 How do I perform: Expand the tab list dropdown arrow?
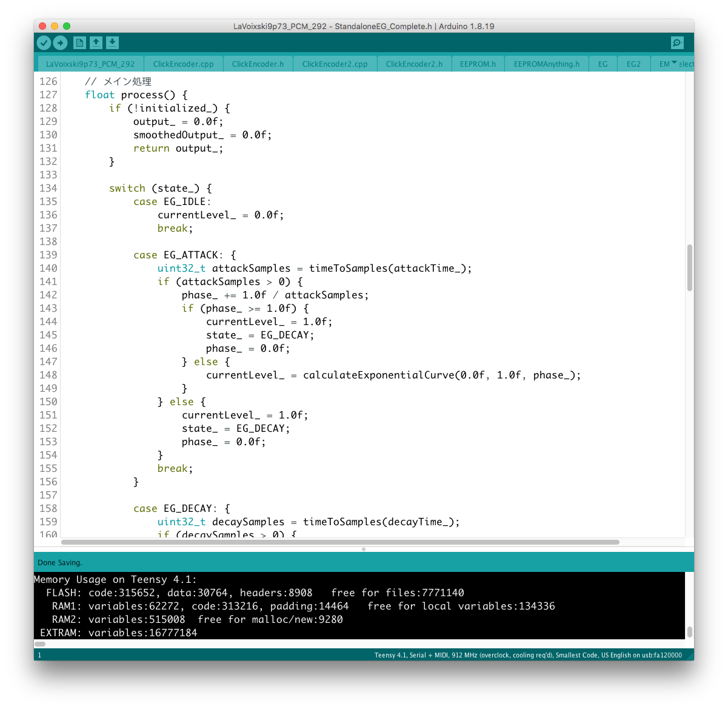point(674,63)
